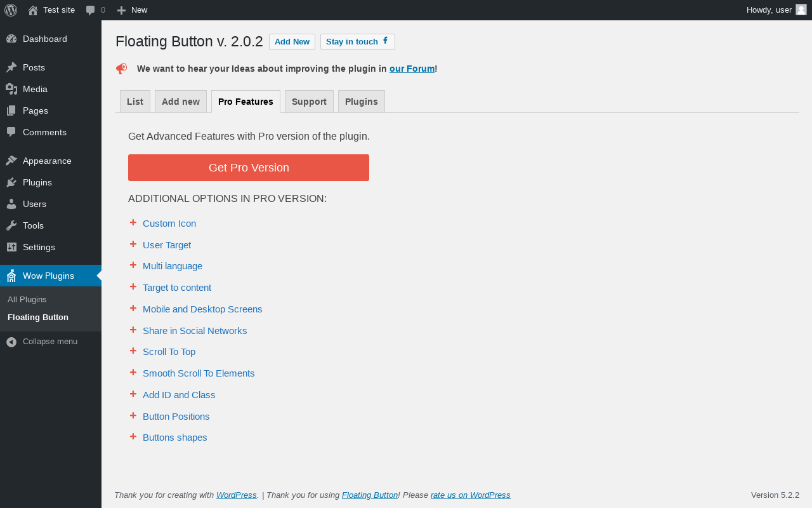Expand the Buttons shapes plus sign

133,437
